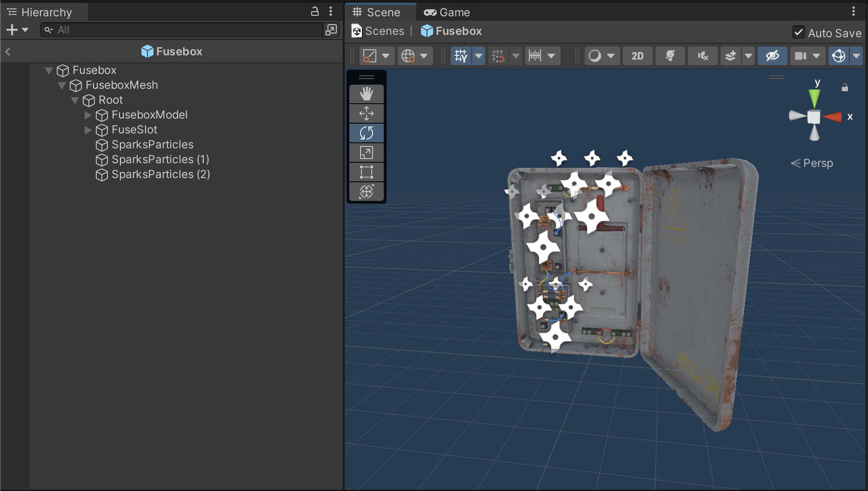
Task: Switch to the Game tab
Action: [x=447, y=12]
